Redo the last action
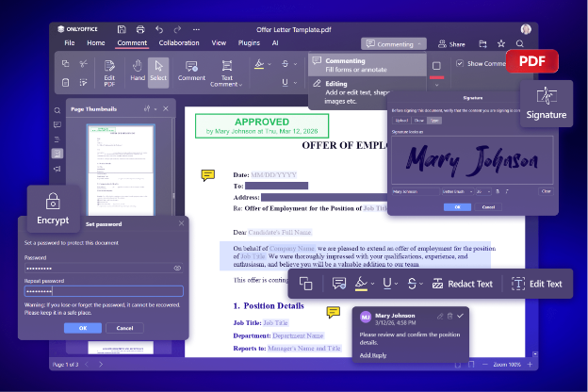Image resolution: width=588 pixels, height=392 pixels. [177, 29]
